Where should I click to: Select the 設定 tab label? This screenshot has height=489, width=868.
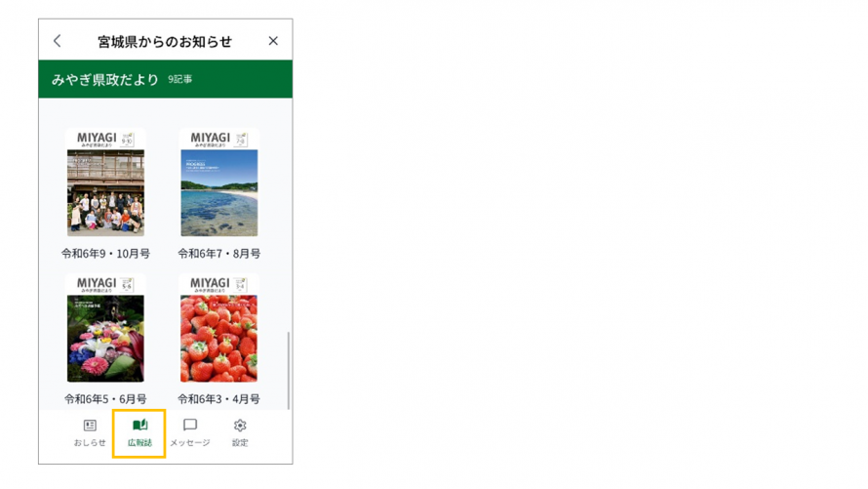point(240,442)
